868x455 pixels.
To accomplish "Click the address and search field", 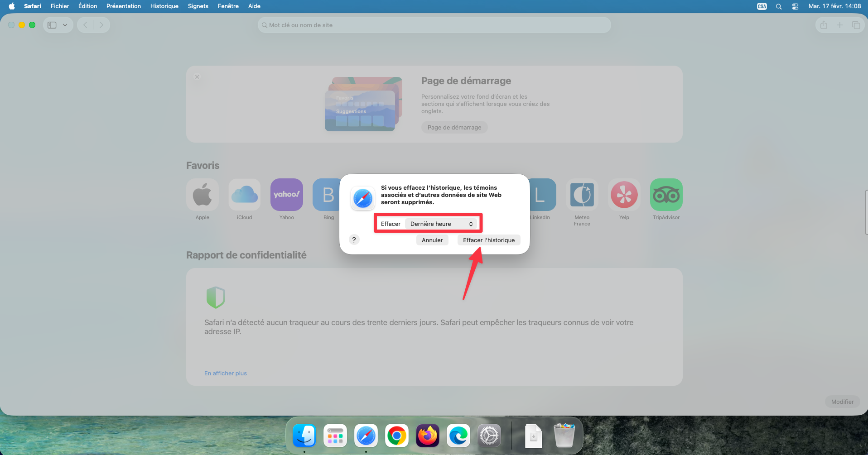I will tap(434, 25).
